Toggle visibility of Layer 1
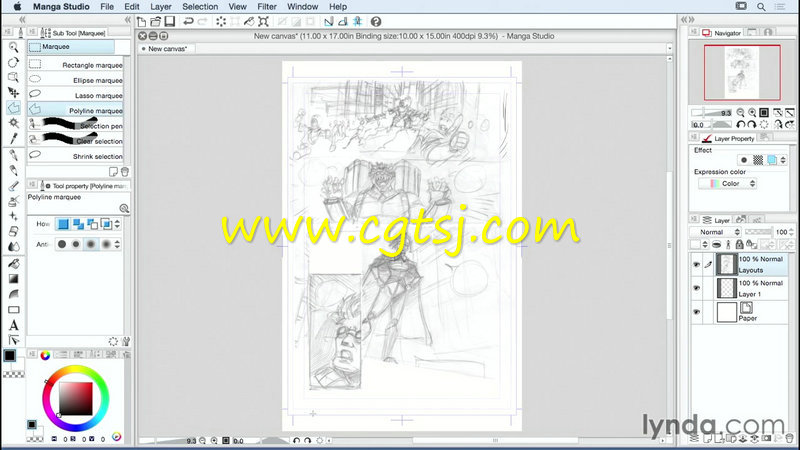Viewport: 800px width, 450px height. (x=696, y=288)
